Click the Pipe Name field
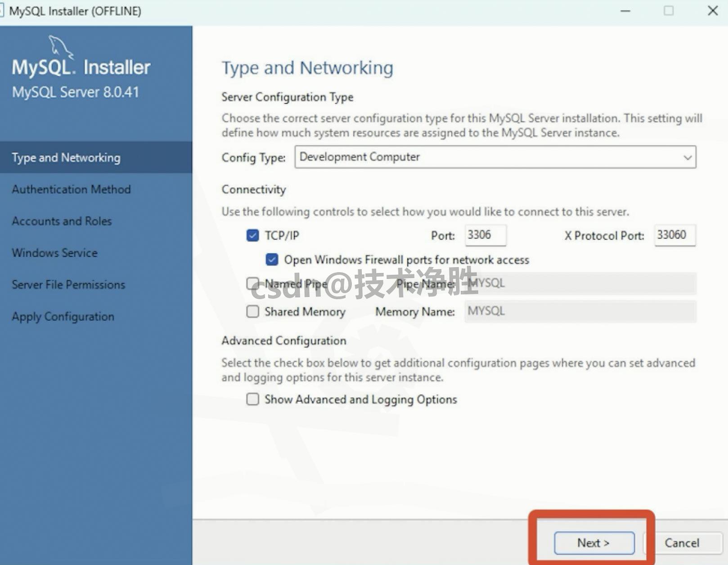Image resolution: width=728 pixels, height=565 pixels. [580, 283]
